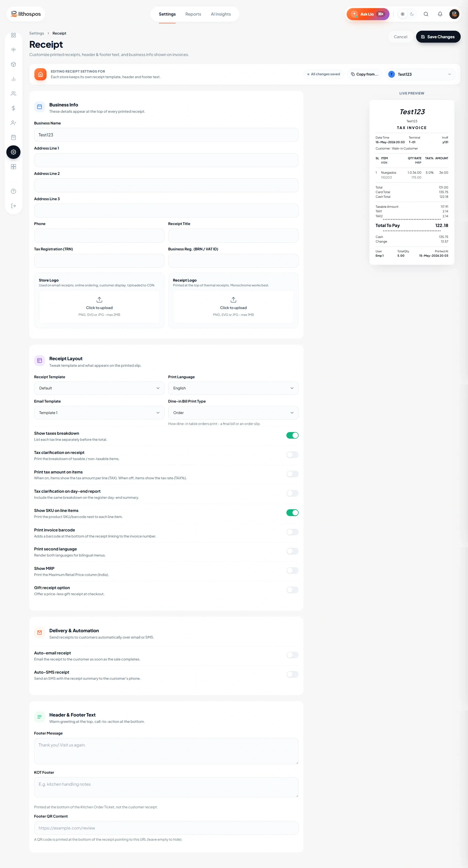Open the bar chart icon in sidebar
The image size is (468, 868).
tap(13, 79)
